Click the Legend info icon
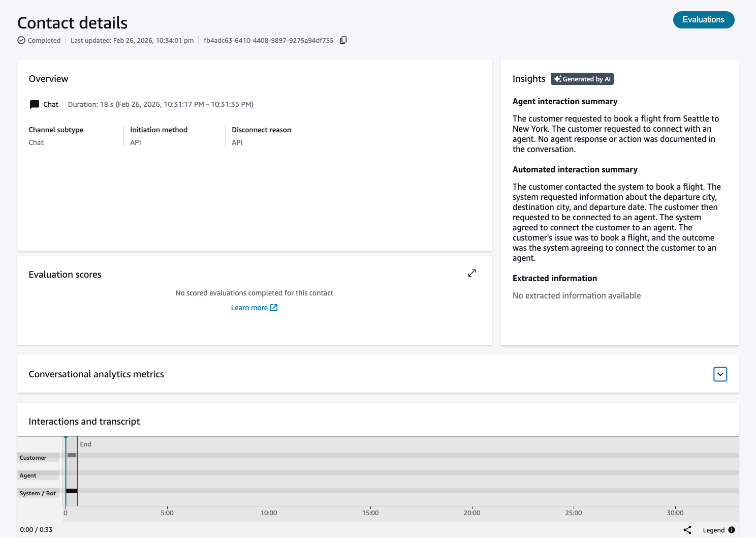The height and width of the screenshot is (538, 756). pyautogui.click(x=732, y=530)
